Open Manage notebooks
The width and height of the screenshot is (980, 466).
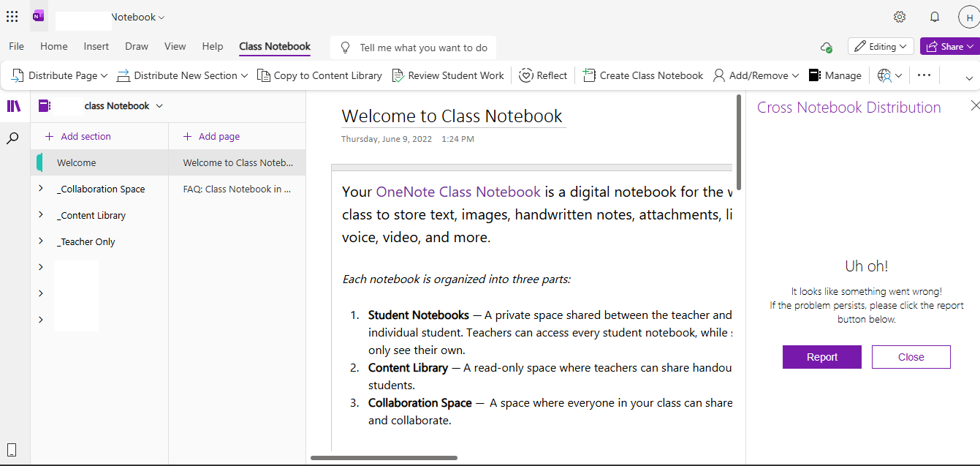coord(835,75)
